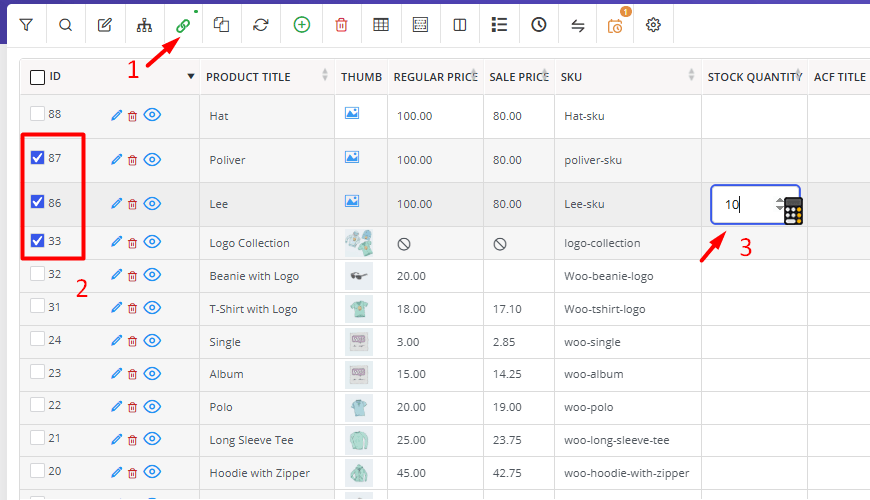This screenshot has width=870, height=500.
Task: Click the THUMB column header
Action: [x=361, y=77]
